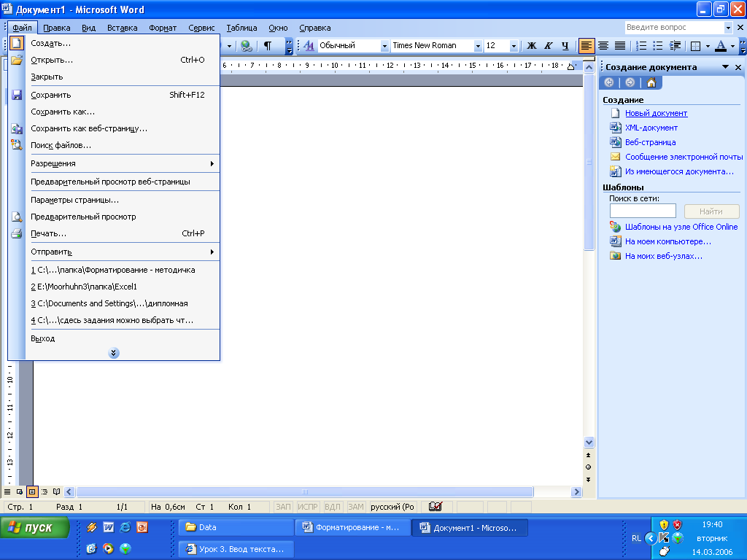Open the Times New Roman font dropdown
747x560 pixels.
477,46
